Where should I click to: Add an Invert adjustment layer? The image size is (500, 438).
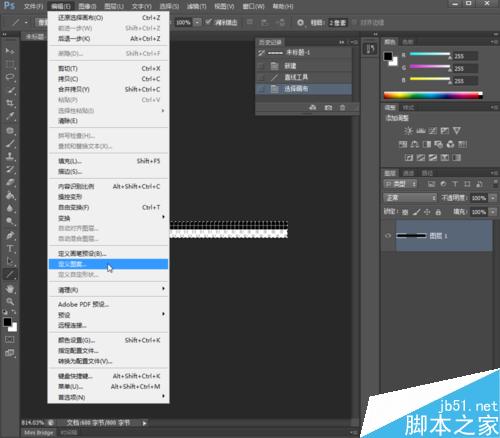coord(409,158)
